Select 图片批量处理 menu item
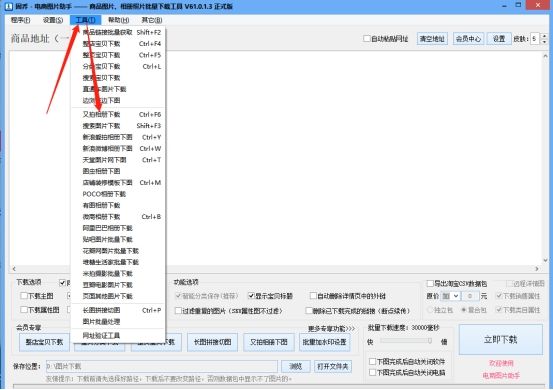This screenshot has width=553, height=390. 118,322
